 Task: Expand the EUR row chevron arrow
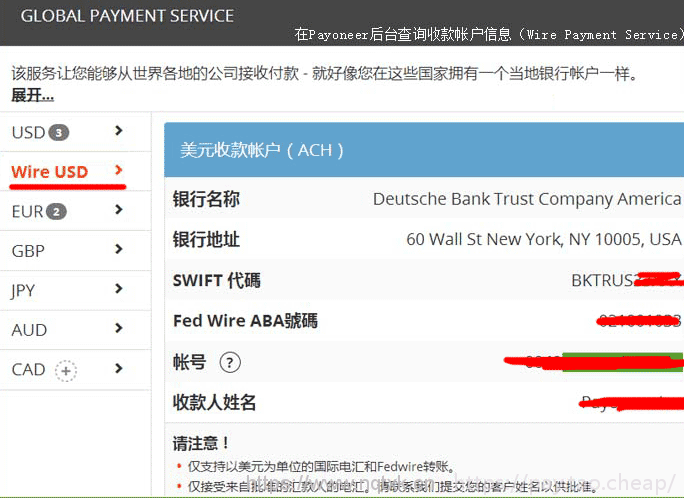coord(119,210)
